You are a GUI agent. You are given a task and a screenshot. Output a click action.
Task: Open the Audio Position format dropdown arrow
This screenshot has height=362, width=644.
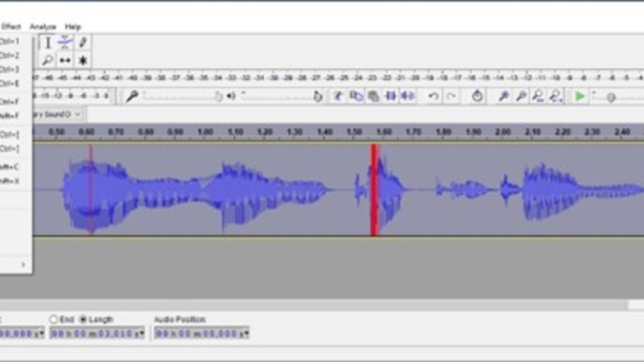coord(246,333)
